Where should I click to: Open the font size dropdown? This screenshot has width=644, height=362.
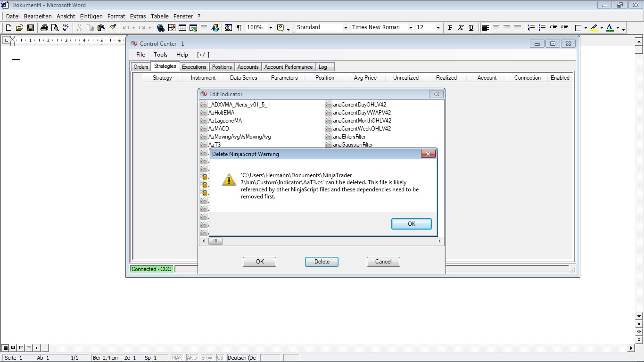click(438, 28)
